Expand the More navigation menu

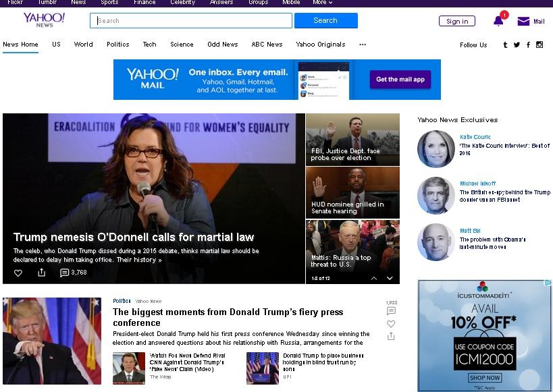322,3
